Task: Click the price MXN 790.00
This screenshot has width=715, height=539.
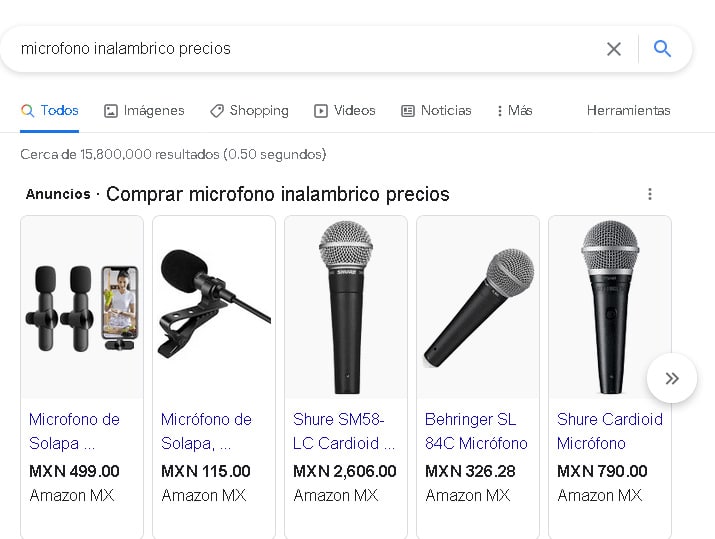Action: pyautogui.click(x=602, y=471)
